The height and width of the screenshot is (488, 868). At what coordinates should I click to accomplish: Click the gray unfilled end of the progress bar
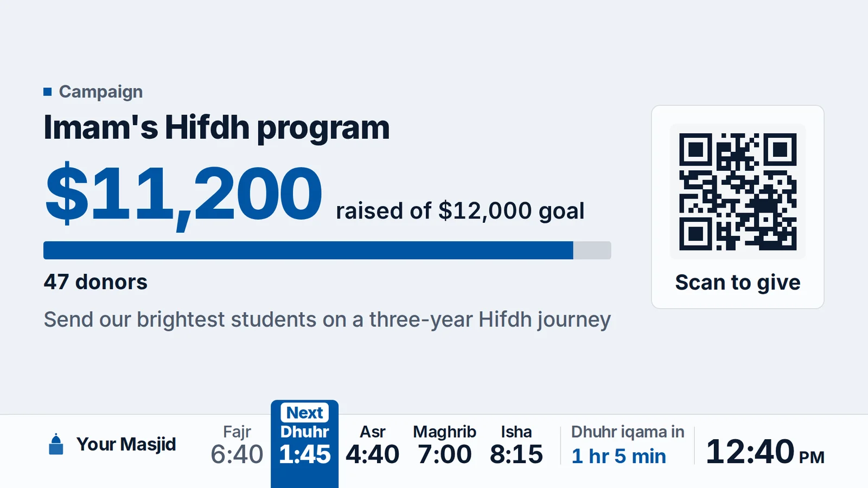coord(592,251)
